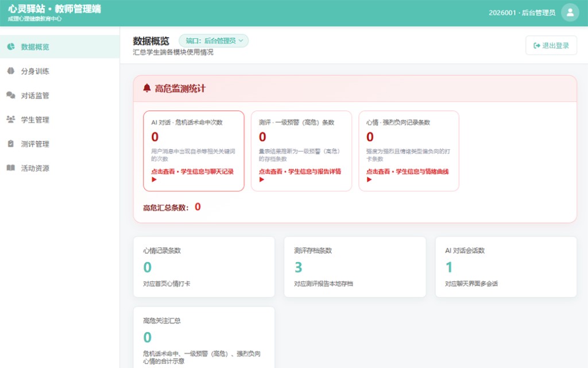Select the 测评·一级预警（高危）条数 card

coord(301,151)
